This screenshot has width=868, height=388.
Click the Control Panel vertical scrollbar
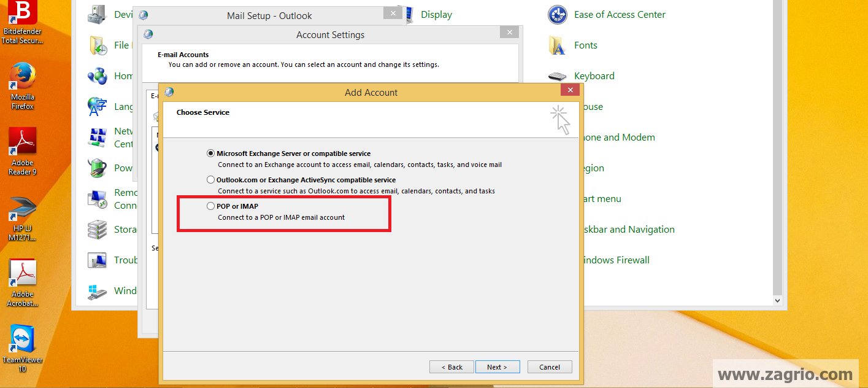click(778, 147)
